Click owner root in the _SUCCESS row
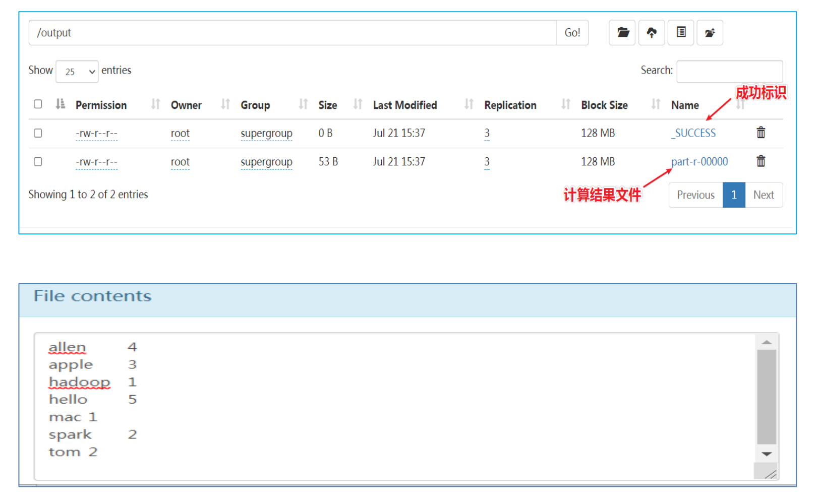Image resolution: width=820 pixels, height=504 pixels. 180,134
